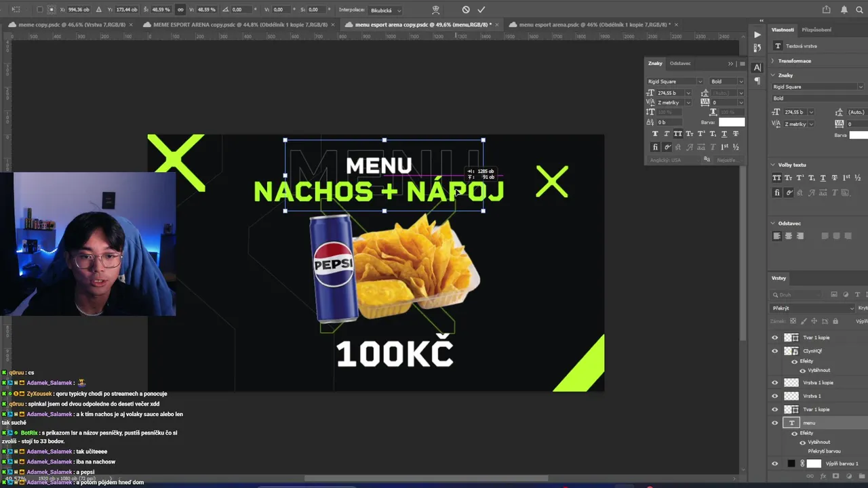Lock layer position move icon

pos(814,321)
